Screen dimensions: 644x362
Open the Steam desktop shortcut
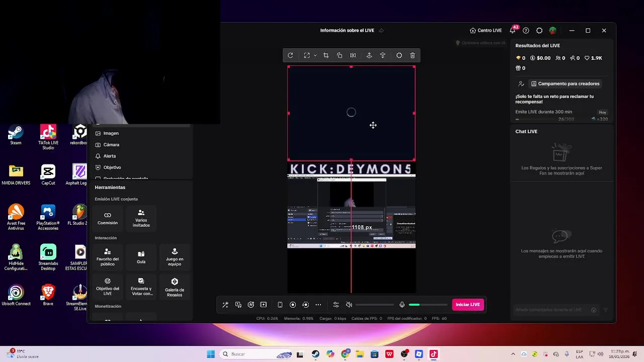click(x=16, y=135)
